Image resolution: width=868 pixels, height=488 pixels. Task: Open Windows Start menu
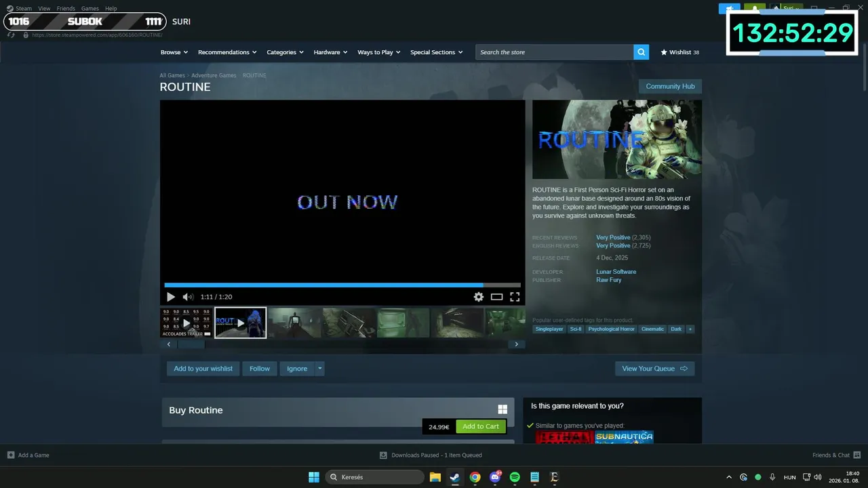click(x=314, y=477)
